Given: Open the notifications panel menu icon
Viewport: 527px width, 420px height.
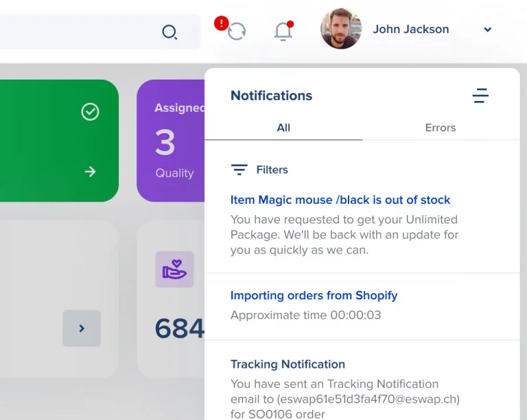Looking at the screenshot, I should click(x=480, y=96).
